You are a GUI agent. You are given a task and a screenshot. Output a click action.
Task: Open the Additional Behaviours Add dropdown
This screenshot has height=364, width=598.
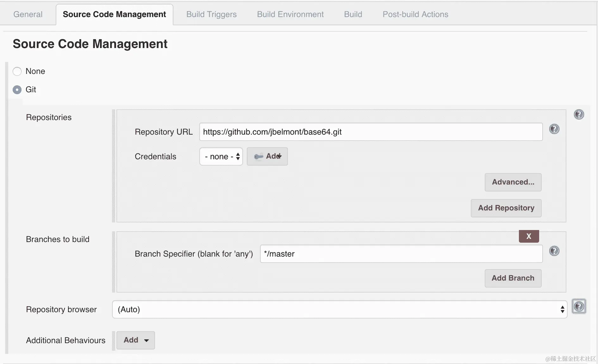[x=136, y=340]
